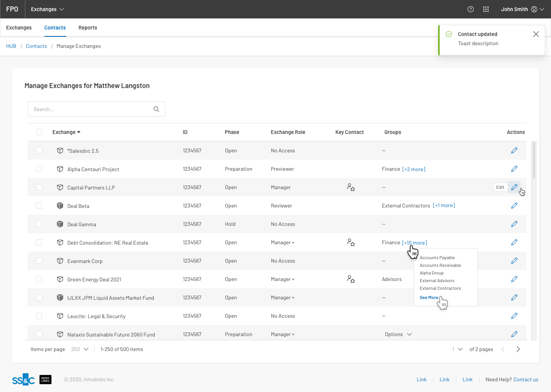Click the first footer Link
This screenshot has width=551, height=392.
coord(422,379)
